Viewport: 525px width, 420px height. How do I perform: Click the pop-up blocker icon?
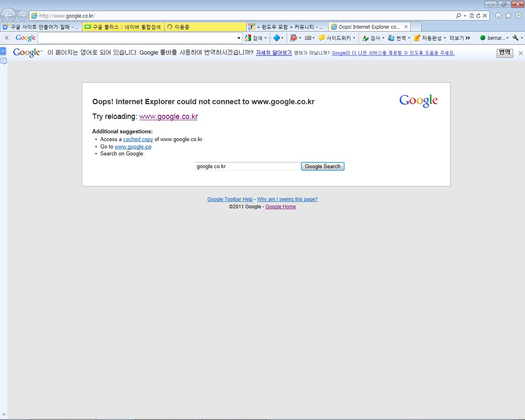tap(293, 38)
